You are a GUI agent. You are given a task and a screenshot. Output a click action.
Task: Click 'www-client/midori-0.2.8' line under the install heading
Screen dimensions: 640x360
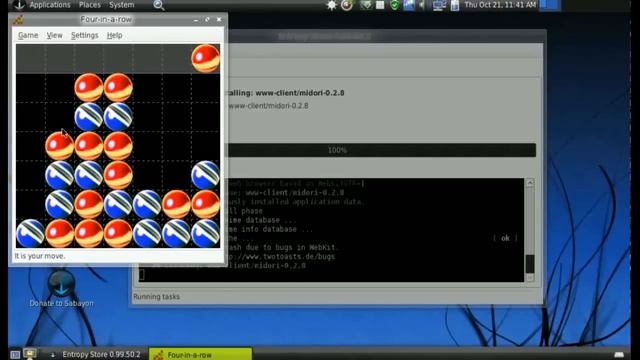pos(268,106)
